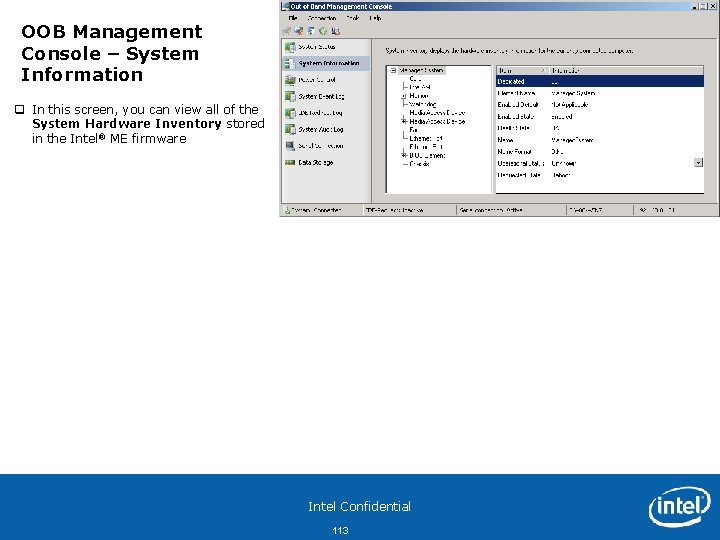Select the Chassis tree item
The height and width of the screenshot is (540, 720).
[419, 164]
